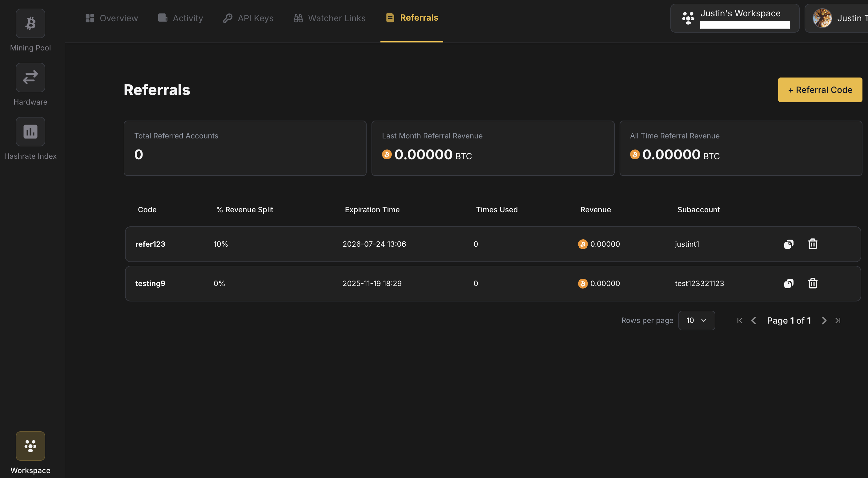The height and width of the screenshot is (478, 868).
Task: Switch to the Activity tab
Action: pyautogui.click(x=181, y=18)
